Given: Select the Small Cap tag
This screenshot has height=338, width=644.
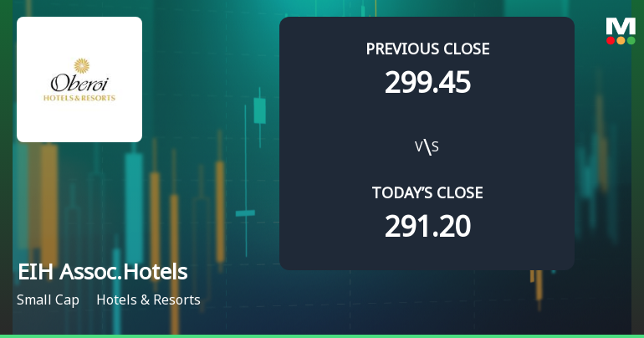Looking at the screenshot, I should coord(48,300).
